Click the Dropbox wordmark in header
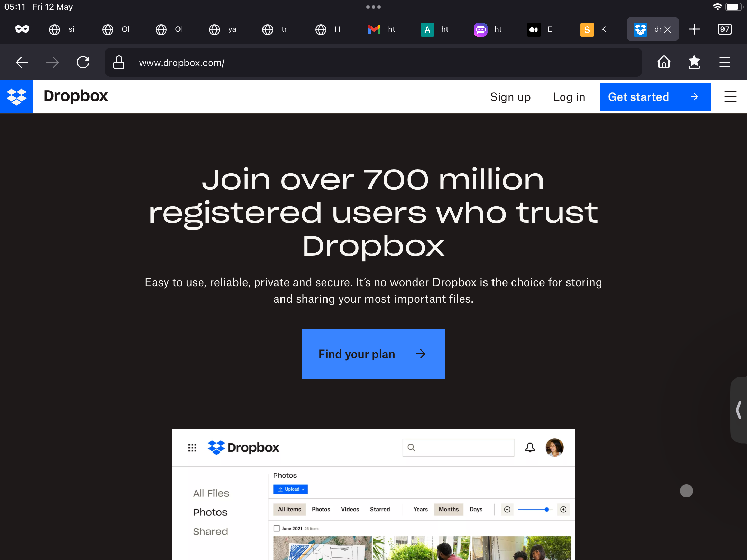 pos(76,96)
